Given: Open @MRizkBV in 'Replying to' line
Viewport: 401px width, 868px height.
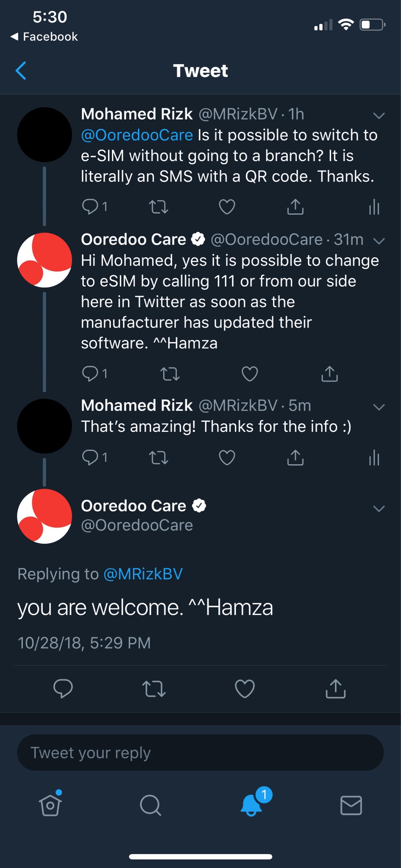Looking at the screenshot, I should coord(143,574).
